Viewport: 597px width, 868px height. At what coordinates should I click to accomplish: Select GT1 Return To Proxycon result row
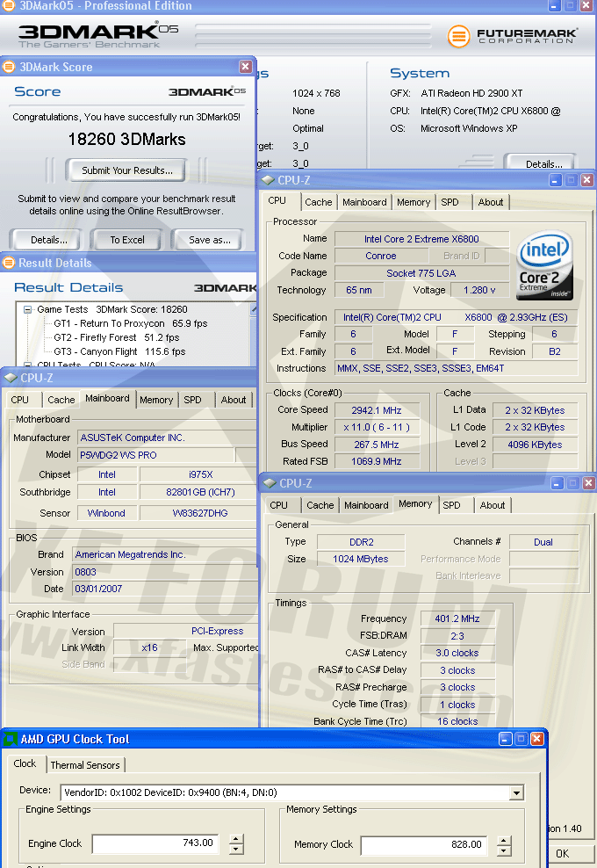[x=131, y=323]
